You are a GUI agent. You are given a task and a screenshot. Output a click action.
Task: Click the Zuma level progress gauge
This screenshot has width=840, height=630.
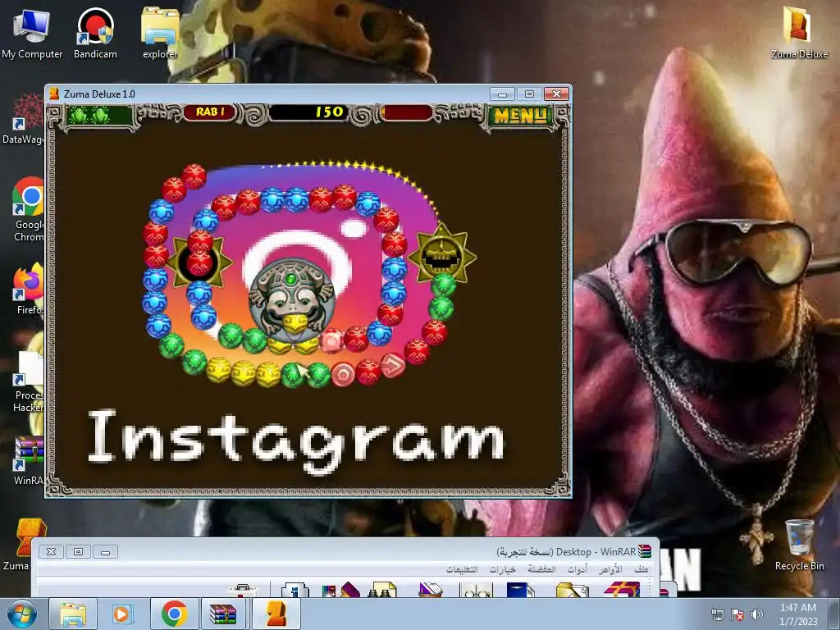click(407, 112)
